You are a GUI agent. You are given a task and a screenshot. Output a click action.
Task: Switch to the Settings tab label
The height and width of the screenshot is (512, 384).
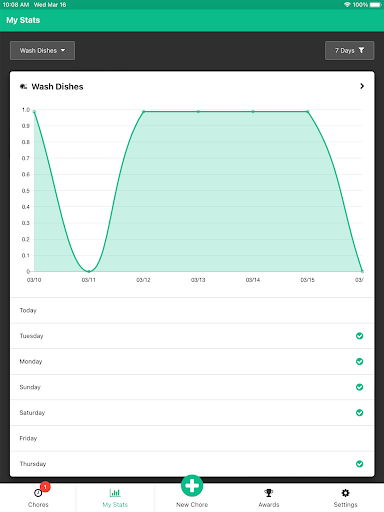pyautogui.click(x=345, y=505)
